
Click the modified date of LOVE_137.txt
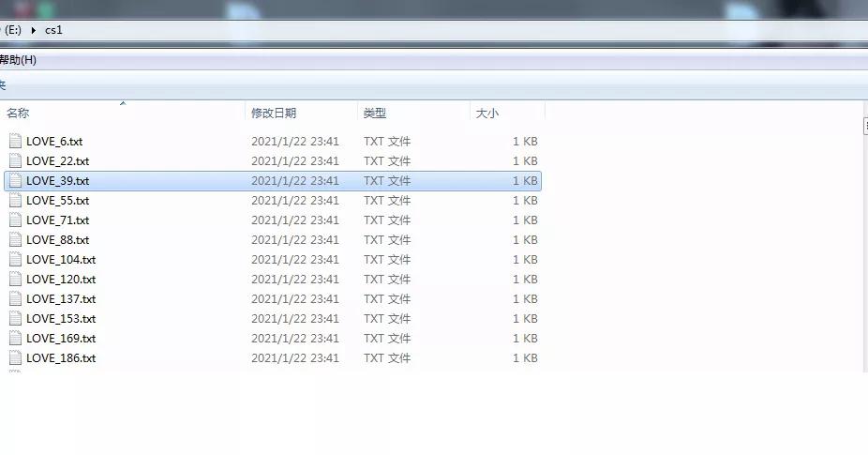[295, 298]
